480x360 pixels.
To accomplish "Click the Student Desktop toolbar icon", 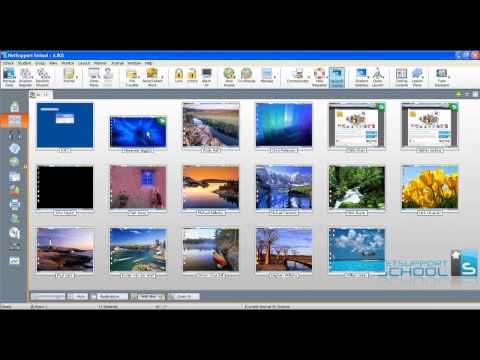I will pyautogui.click(x=362, y=77).
